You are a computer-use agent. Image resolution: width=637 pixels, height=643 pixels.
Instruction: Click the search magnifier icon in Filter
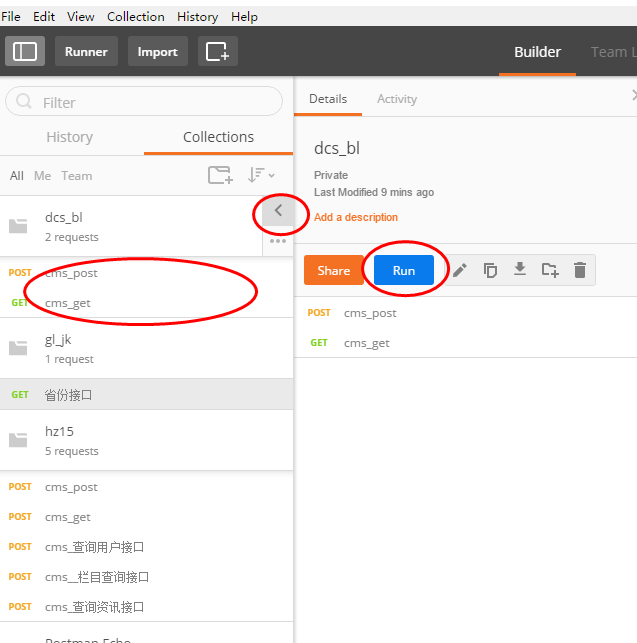[24, 101]
